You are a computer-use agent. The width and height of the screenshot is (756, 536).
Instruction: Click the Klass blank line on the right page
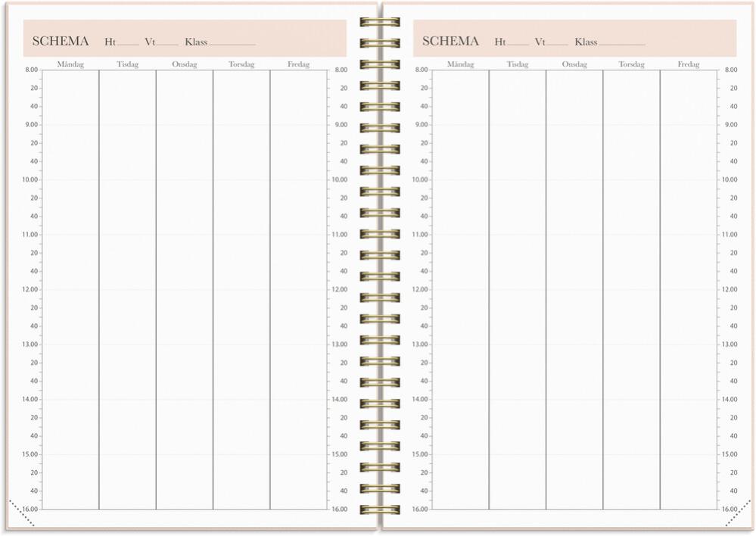622,44
